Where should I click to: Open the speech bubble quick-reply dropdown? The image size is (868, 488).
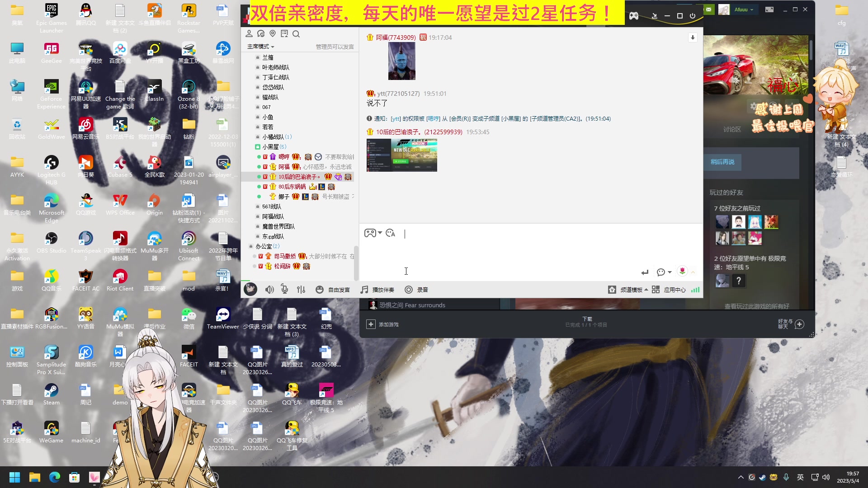(x=664, y=272)
